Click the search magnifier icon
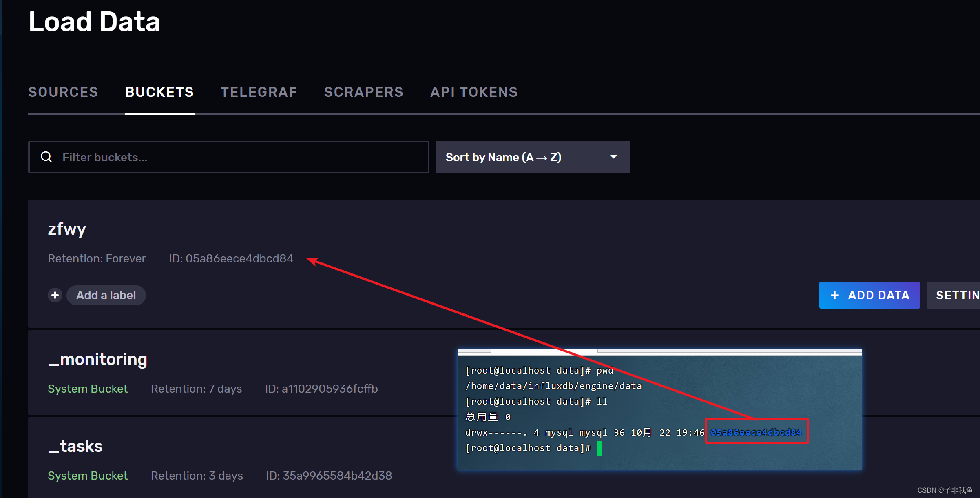This screenshot has height=498, width=980. [x=46, y=157]
